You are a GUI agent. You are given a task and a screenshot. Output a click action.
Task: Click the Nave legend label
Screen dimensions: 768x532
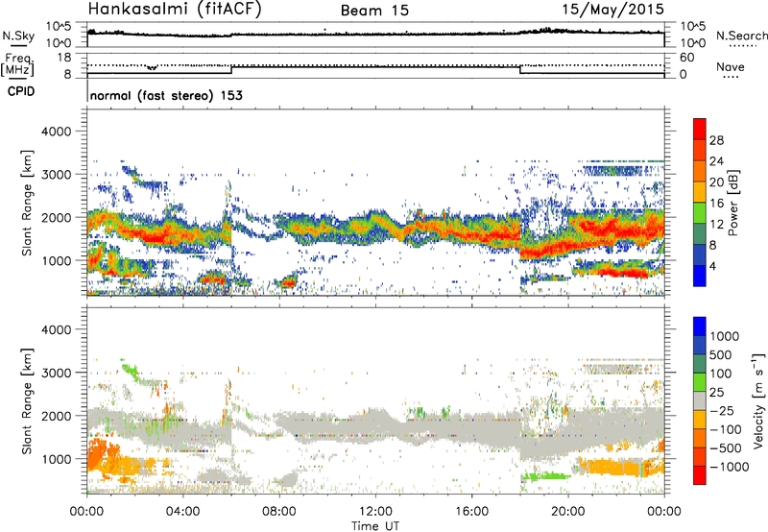[x=731, y=67]
